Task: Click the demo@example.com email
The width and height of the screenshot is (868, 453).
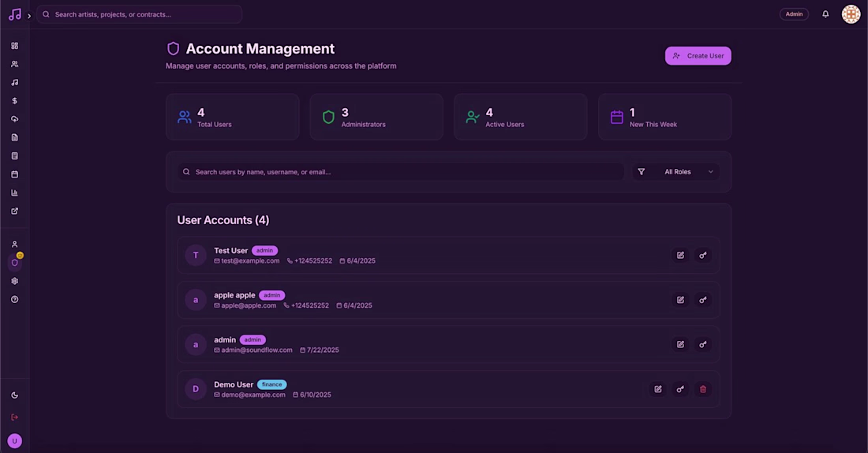Action: coord(253,395)
